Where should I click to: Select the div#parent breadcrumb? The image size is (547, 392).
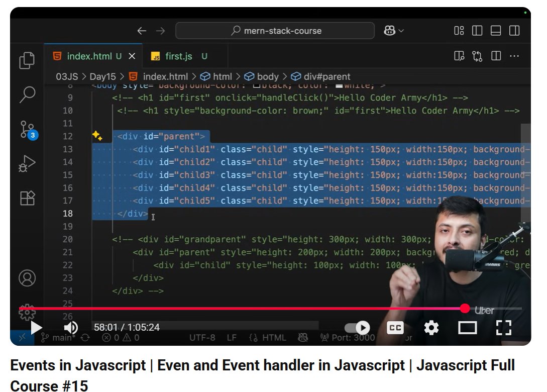(320, 76)
